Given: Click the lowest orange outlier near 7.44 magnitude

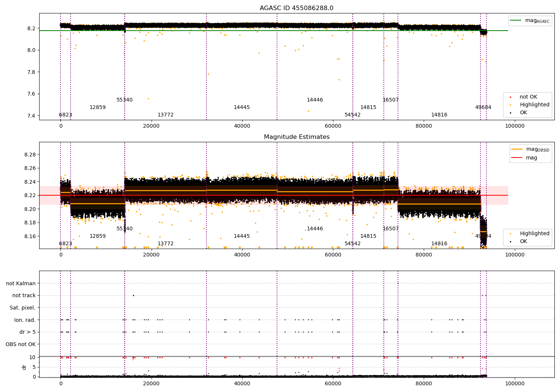Looking at the screenshot, I should 308,111.
